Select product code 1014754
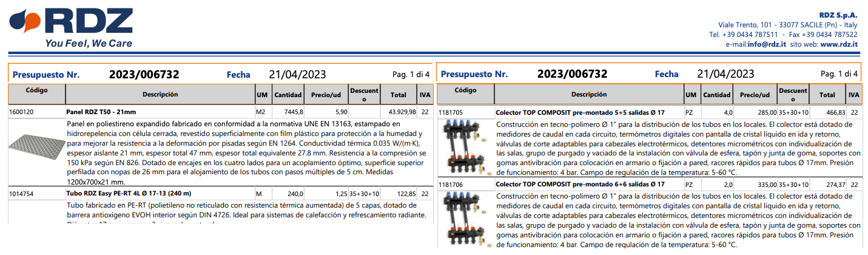The image size is (868, 255). point(21,194)
